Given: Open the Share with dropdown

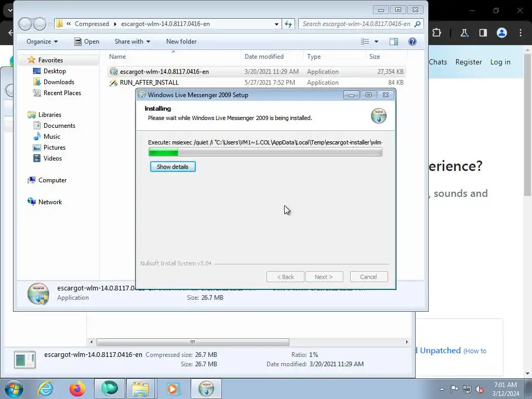Looking at the screenshot, I should 132,42.
